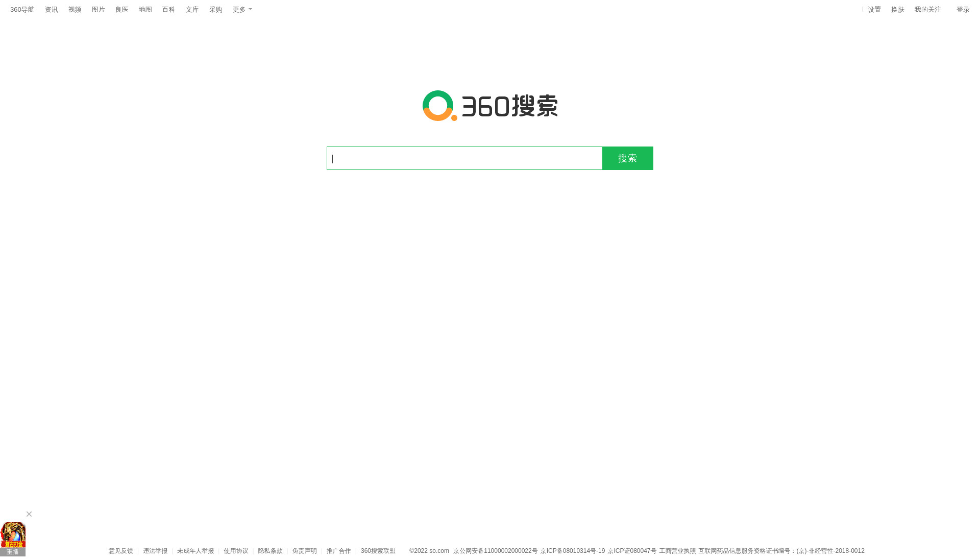Open the 良医 medical search
Viewport: 980px width, 560px height.
[122, 10]
